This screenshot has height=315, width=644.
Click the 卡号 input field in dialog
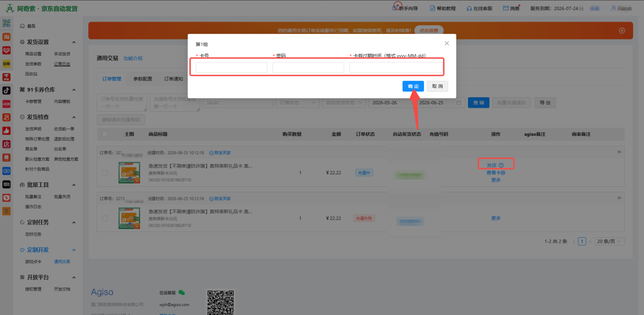(x=232, y=67)
